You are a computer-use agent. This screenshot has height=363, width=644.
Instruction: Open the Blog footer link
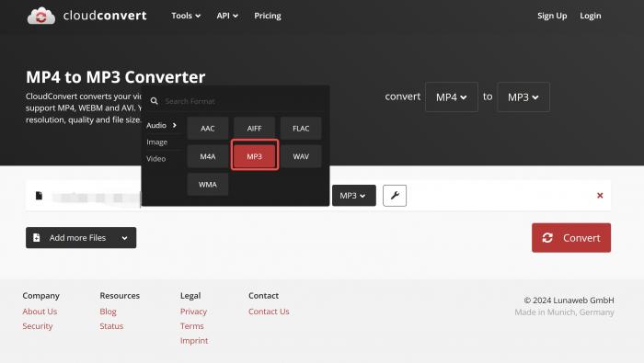(108, 312)
